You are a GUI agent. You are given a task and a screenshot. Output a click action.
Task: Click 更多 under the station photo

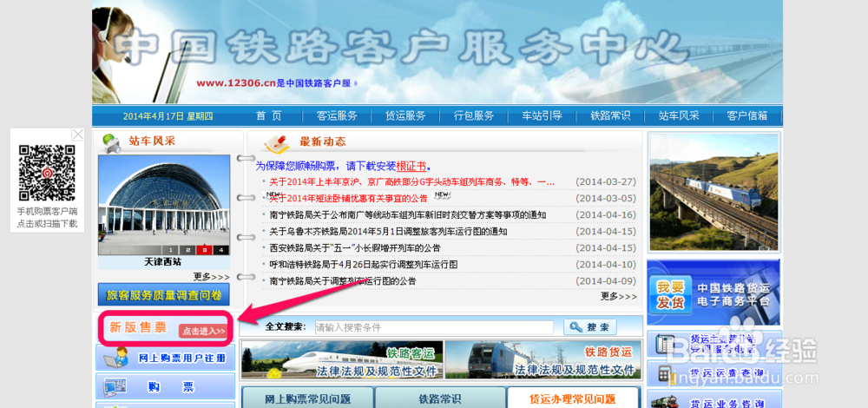tap(211, 277)
